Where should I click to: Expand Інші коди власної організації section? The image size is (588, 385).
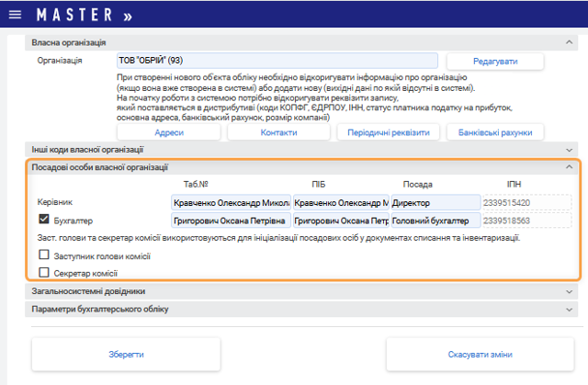coord(570,150)
